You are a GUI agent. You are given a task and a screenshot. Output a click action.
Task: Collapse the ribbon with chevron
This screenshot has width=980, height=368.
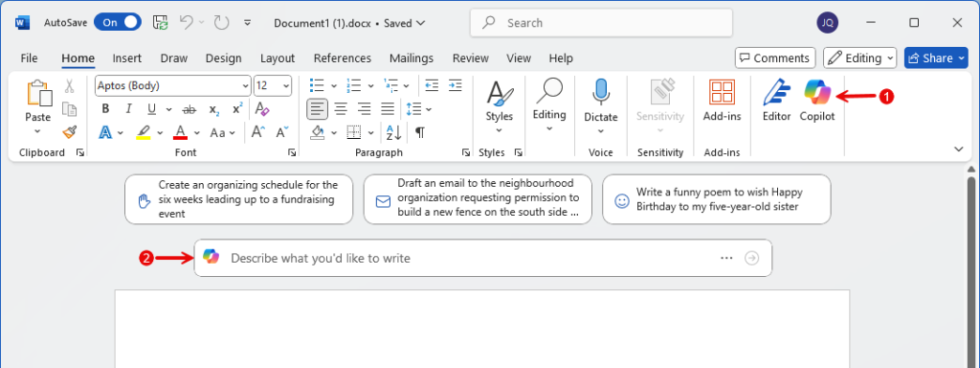[959, 149]
